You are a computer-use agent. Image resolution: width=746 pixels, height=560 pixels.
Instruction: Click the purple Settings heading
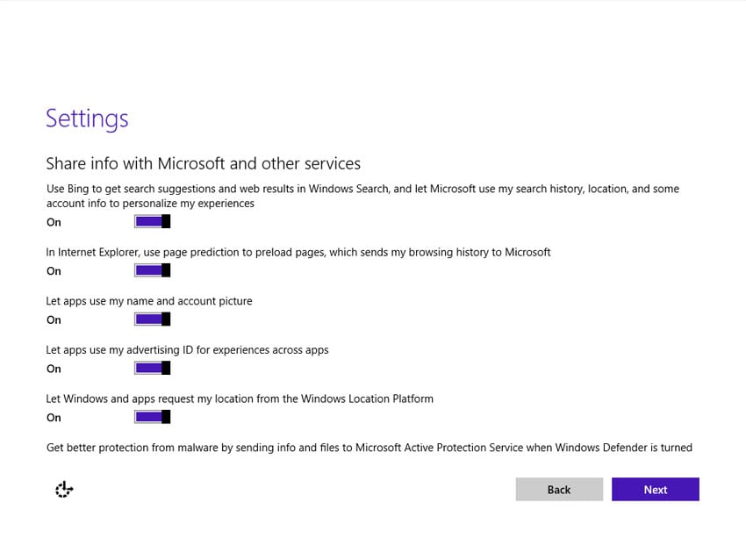(87, 118)
